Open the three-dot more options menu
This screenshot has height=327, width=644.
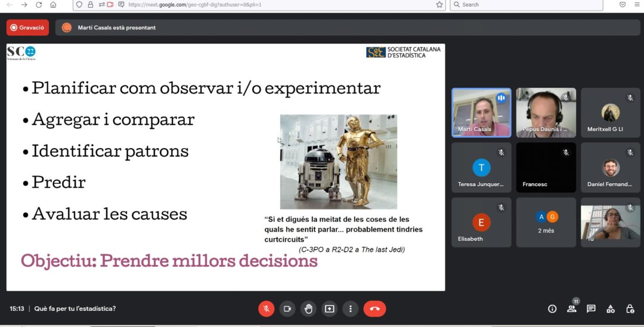(x=351, y=309)
